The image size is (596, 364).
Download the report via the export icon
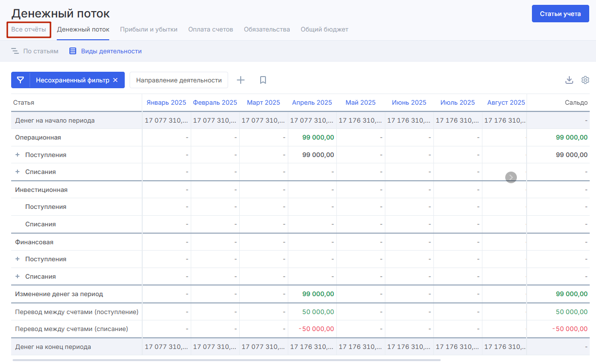tap(569, 80)
